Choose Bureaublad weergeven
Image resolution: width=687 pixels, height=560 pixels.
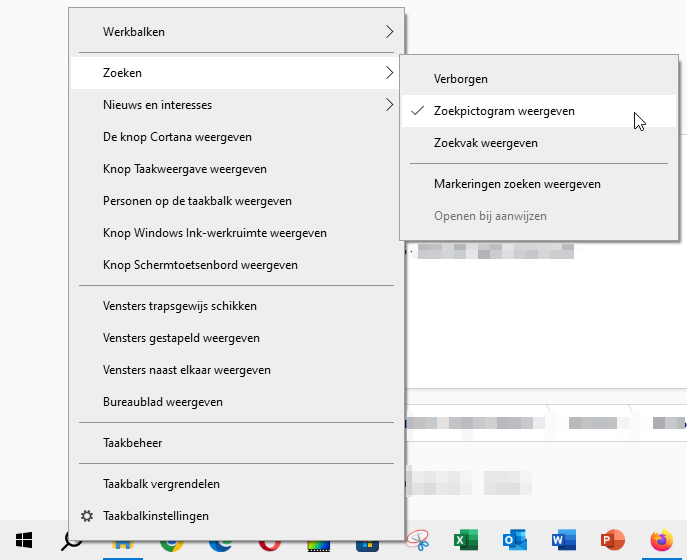pyautogui.click(x=162, y=402)
